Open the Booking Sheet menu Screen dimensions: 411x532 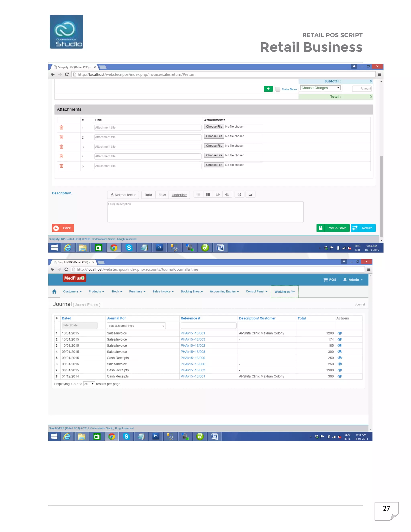point(192,291)
